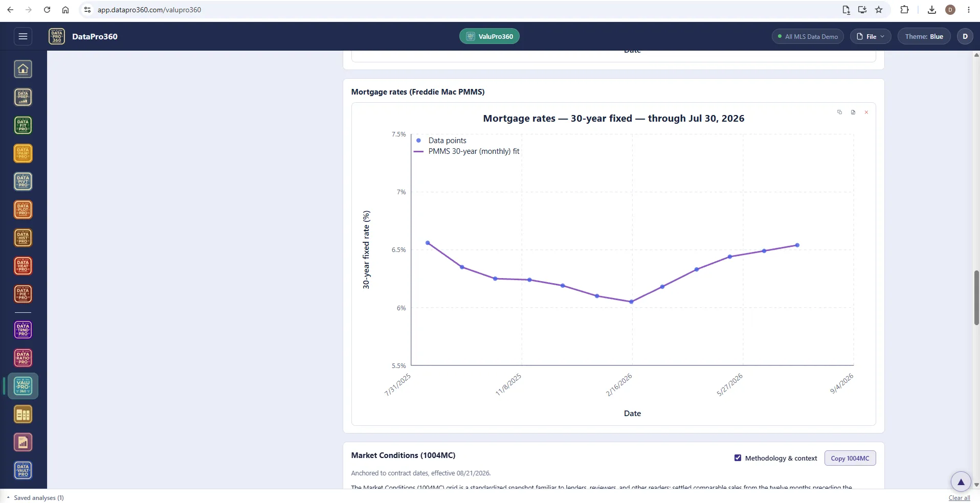Image resolution: width=980 pixels, height=503 pixels.
Task: Export the mortgage rates chart as a file
Action: pos(853,112)
